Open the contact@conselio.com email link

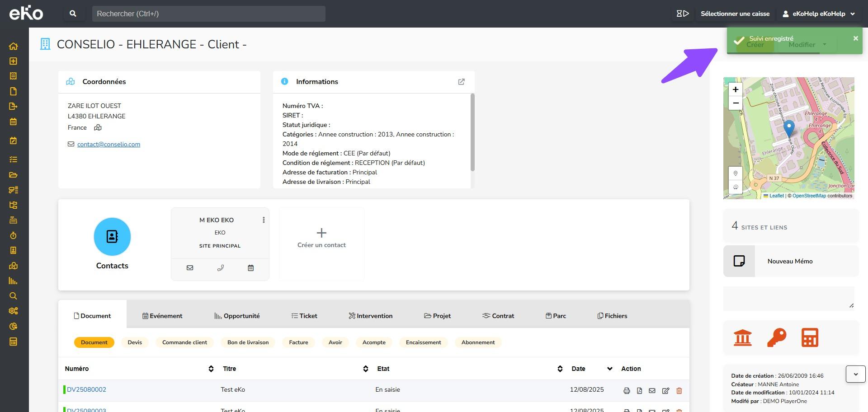point(108,145)
